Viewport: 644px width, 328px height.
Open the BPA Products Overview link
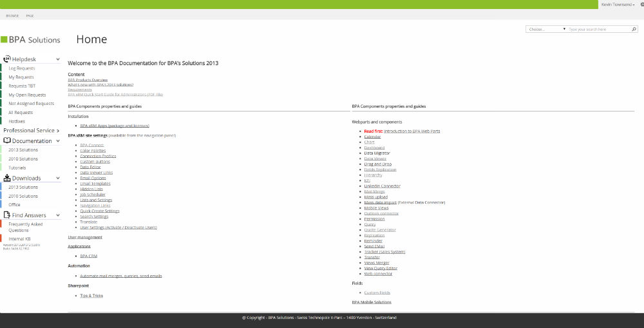[x=92, y=79]
